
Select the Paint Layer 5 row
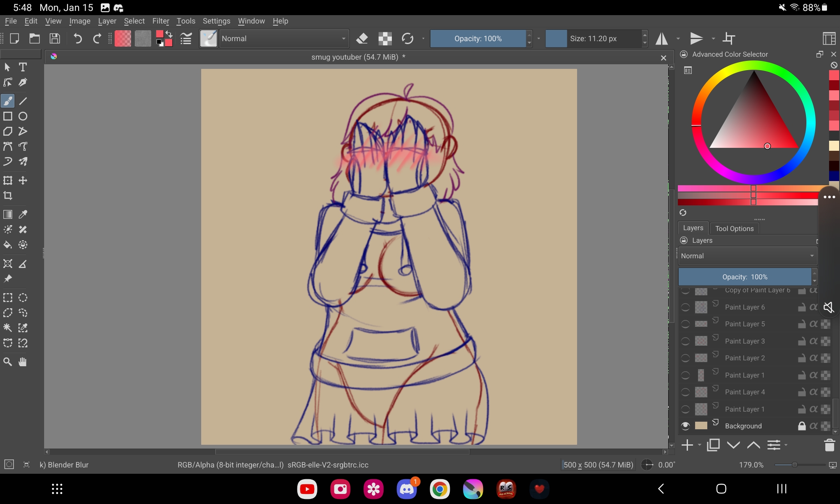click(x=745, y=324)
